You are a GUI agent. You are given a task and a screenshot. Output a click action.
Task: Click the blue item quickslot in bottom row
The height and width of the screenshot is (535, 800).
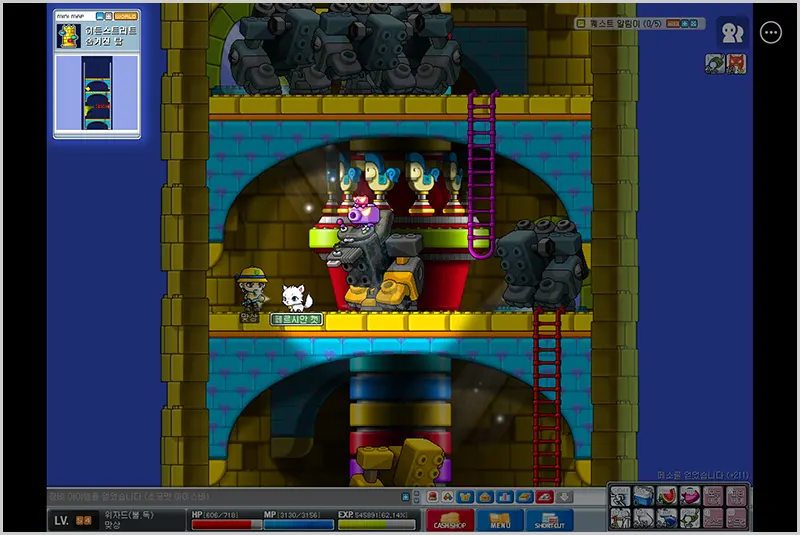[666, 518]
